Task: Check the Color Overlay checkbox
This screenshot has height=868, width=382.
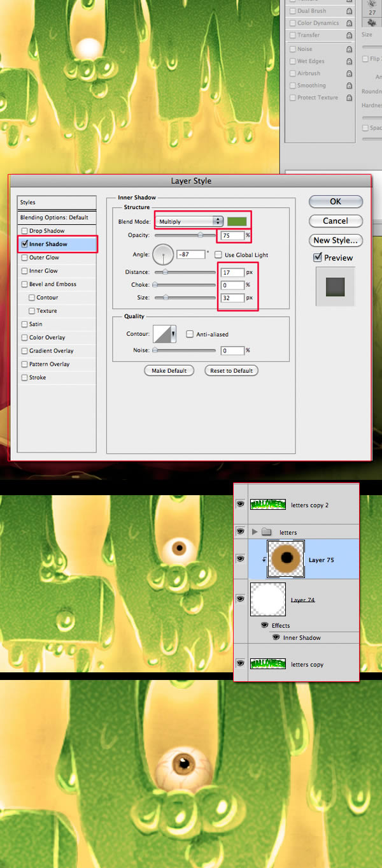Action: pos(25,338)
